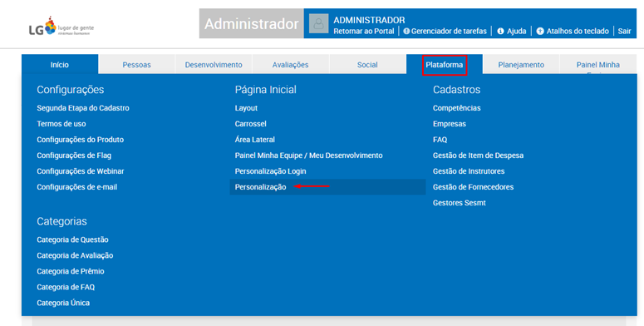Switch to the Início tab
This screenshot has height=326, width=644.
60,65
